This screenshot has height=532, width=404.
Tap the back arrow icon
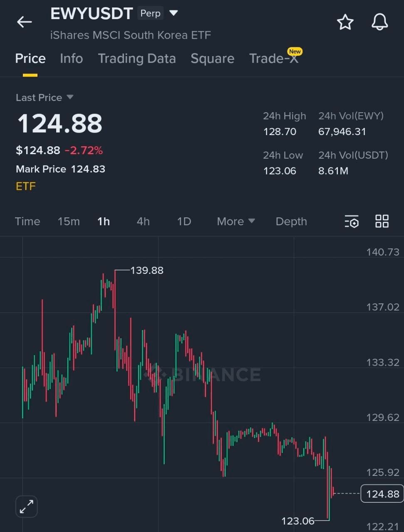(x=24, y=22)
